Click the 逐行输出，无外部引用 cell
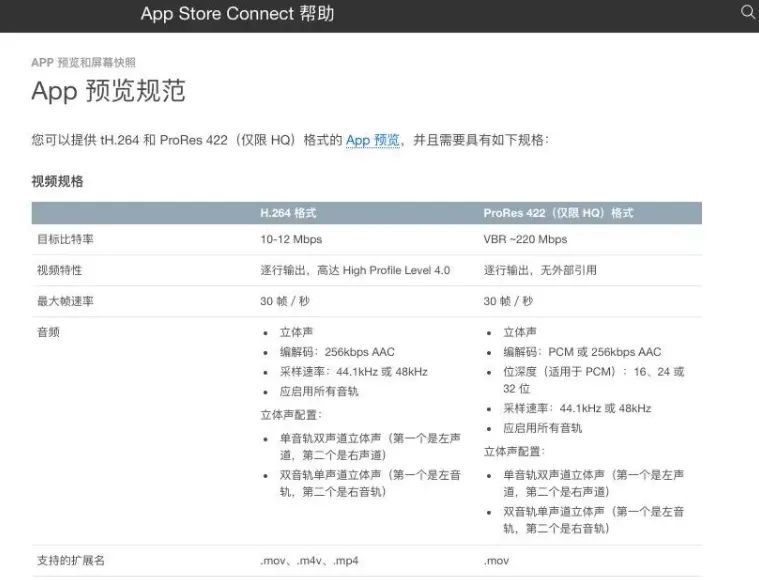The height and width of the screenshot is (580, 759). [x=540, y=270]
